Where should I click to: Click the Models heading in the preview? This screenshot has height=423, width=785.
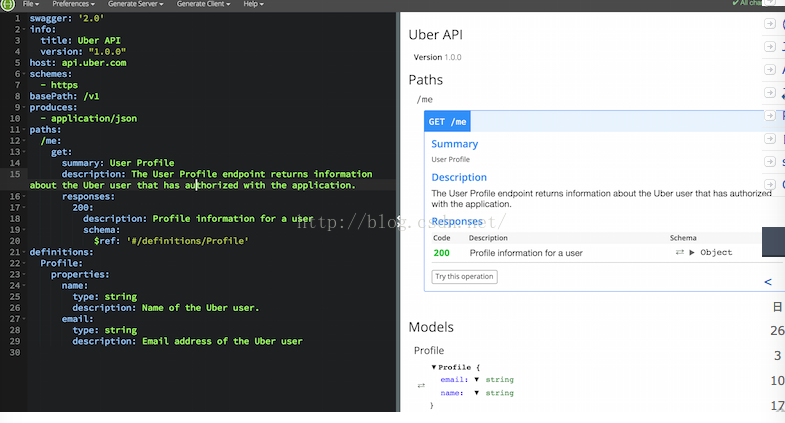point(431,327)
